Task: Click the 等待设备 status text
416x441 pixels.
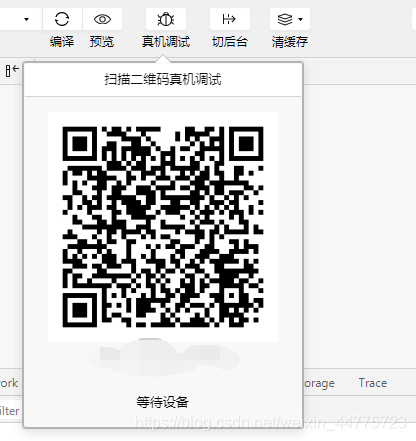Action: tap(163, 402)
